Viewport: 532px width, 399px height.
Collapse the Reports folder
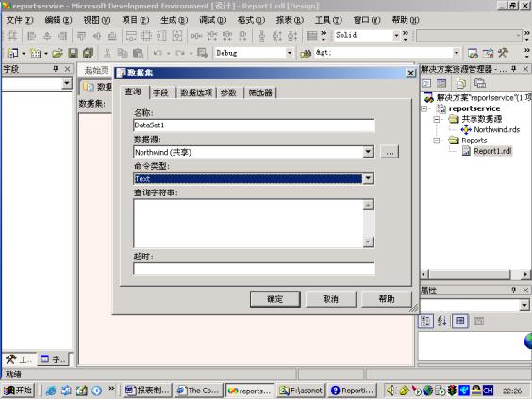click(437, 141)
